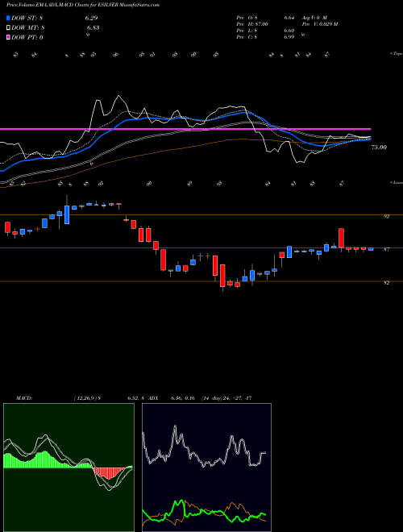Open the green MACD histogram panel
This screenshot has height=532, width=403.
pos(69,468)
